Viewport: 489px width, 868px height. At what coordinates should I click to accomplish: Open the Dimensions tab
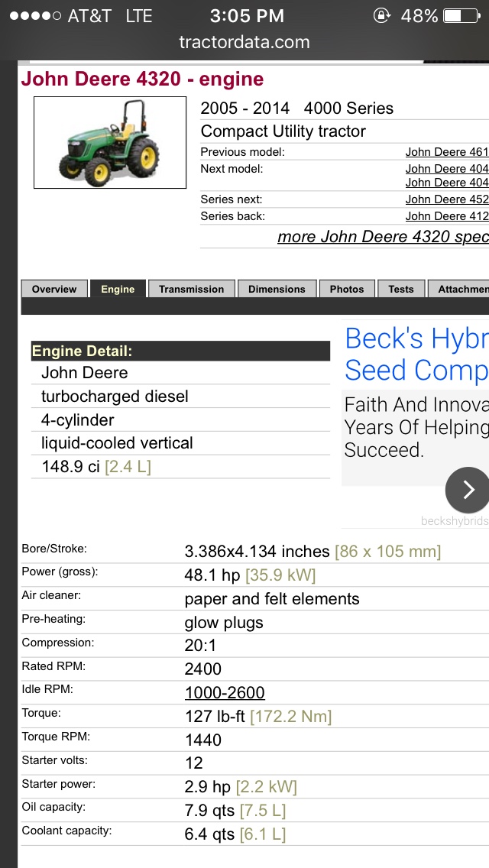click(x=277, y=289)
